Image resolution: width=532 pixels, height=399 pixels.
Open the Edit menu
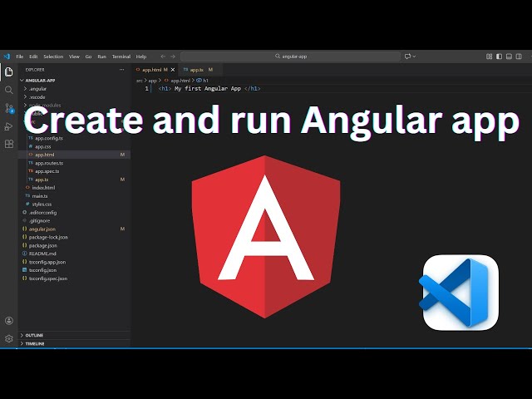[x=33, y=57]
